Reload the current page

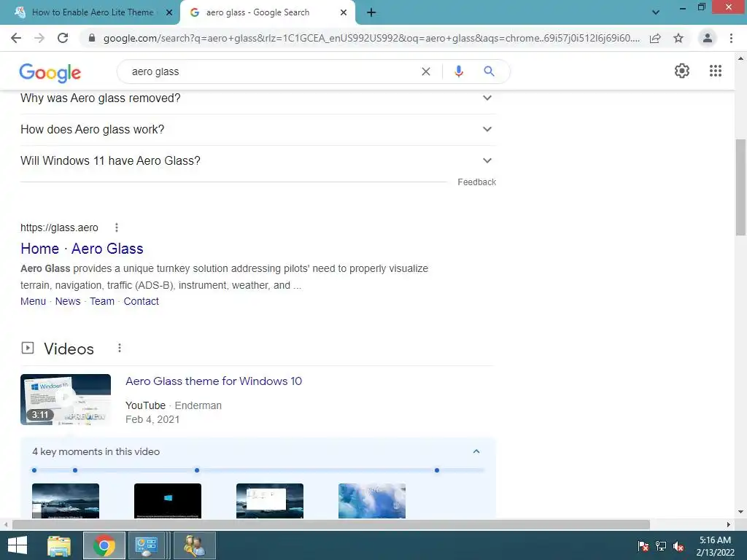(63, 38)
